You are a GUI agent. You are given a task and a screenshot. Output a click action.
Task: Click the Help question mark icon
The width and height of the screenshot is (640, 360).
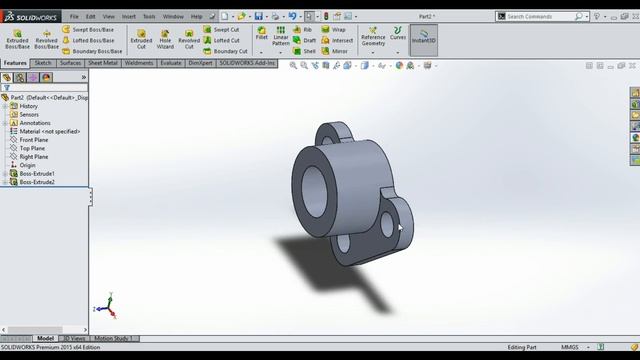597,16
